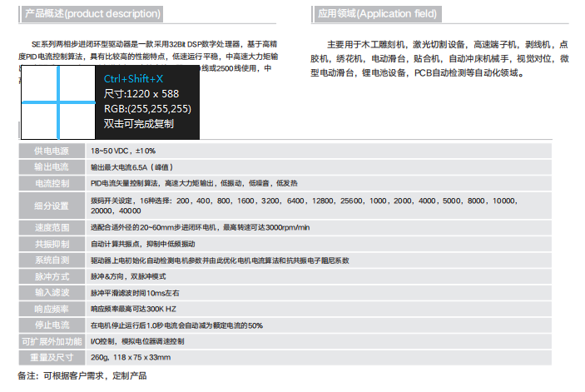Click the 速度范围 label cell

(x=52, y=227)
